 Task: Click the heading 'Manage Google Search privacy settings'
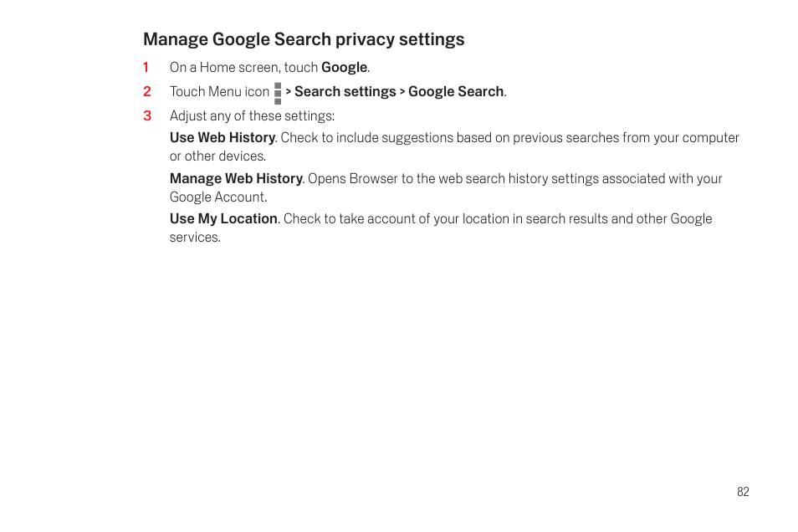point(304,39)
